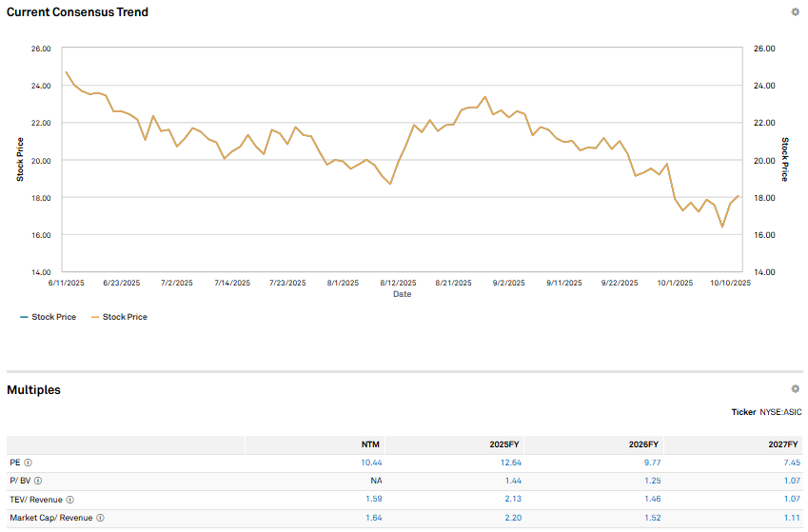Click info icon beside TEV/ Revenue

tap(70, 500)
